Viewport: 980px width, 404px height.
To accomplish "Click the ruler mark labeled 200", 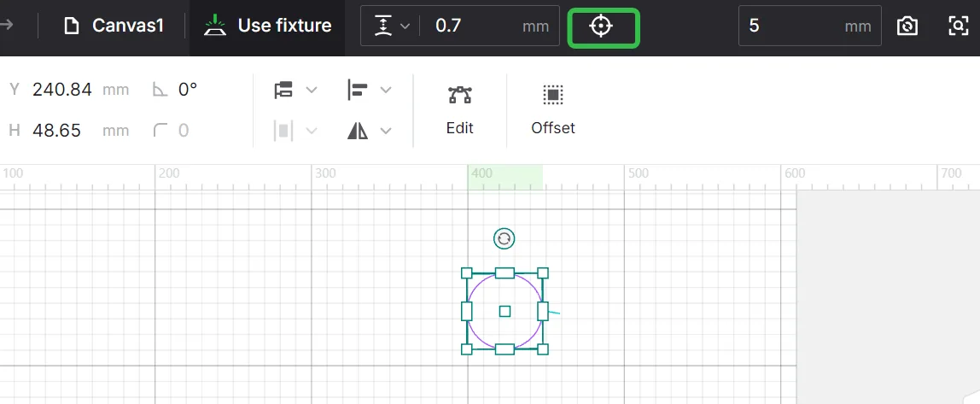I will (169, 173).
